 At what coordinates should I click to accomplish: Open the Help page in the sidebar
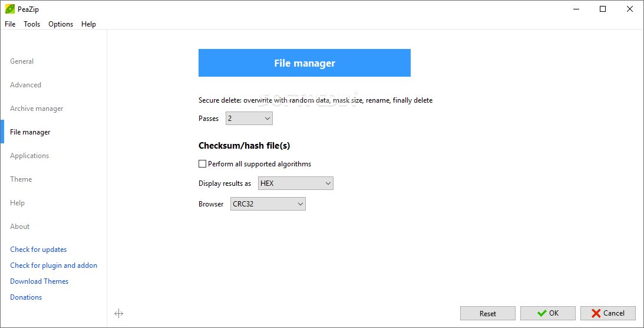point(17,202)
